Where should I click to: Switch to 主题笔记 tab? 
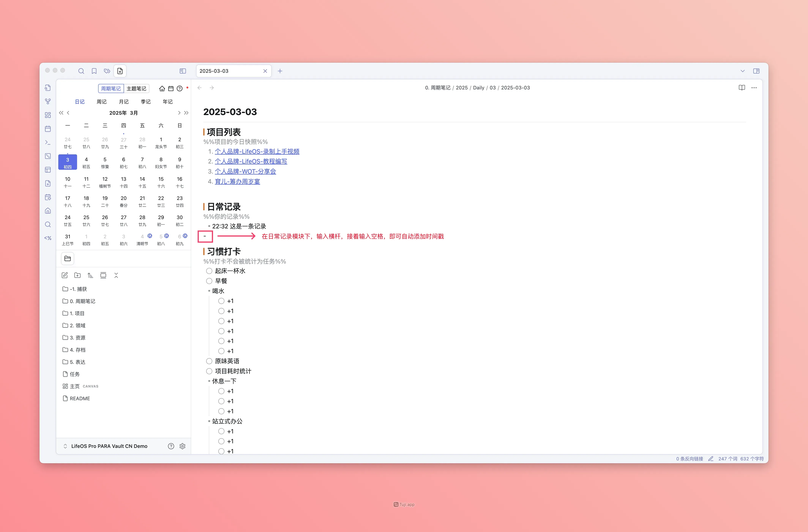point(136,89)
